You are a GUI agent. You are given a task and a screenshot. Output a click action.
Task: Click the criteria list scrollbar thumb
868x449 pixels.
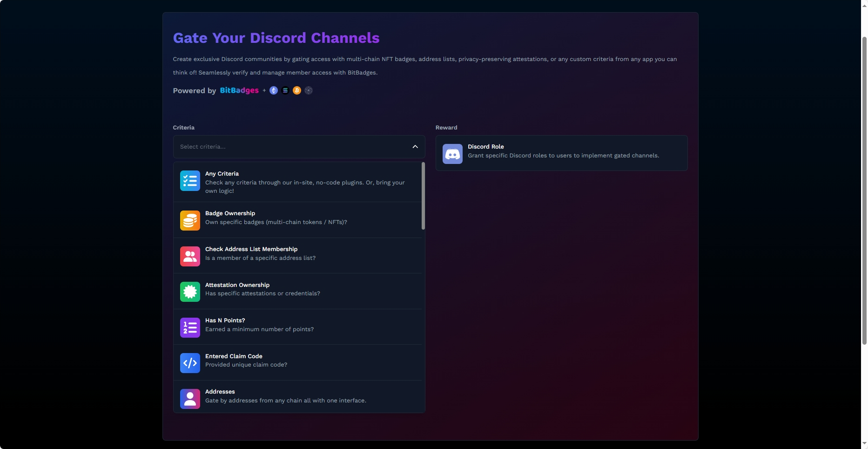click(423, 196)
